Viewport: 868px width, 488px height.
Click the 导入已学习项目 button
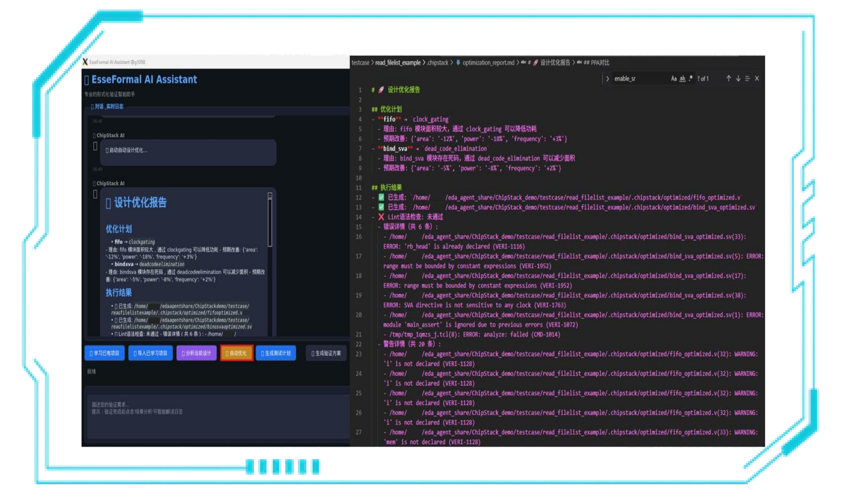pos(150,353)
